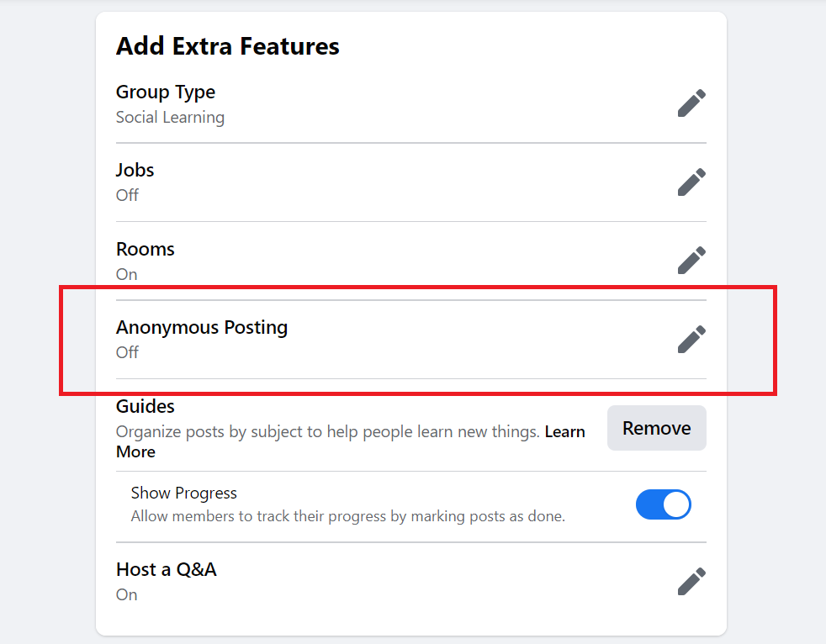This screenshot has width=826, height=644.
Task: Click the Off status under Jobs
Action: (127, 195)
